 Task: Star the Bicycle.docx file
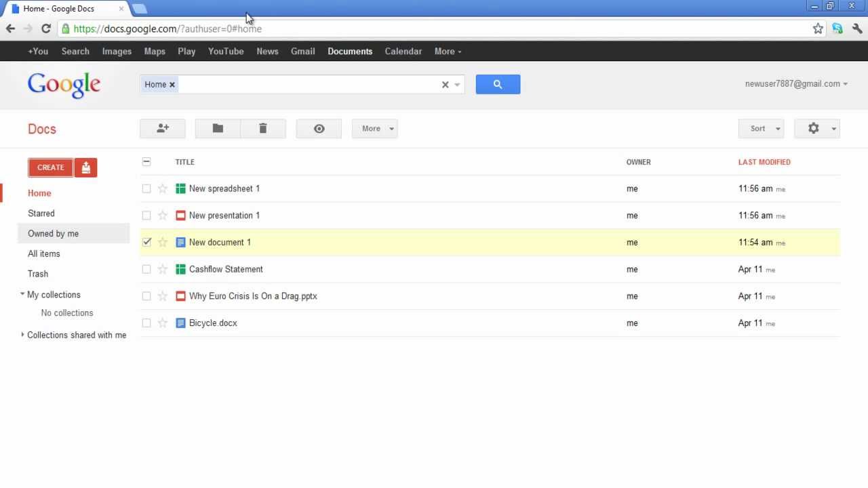point(163,323)
